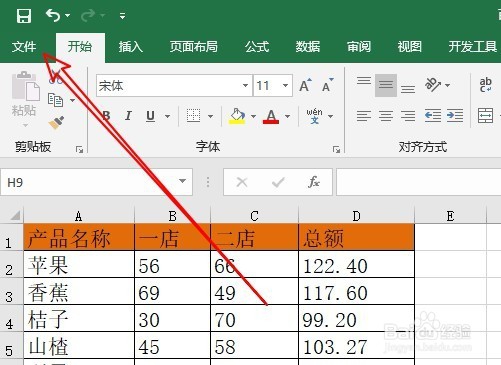The height and width of the screenshot is (365, 501).
Task: Click the 粘贴 paste clipboard icon
Action: tap(25, 86)
